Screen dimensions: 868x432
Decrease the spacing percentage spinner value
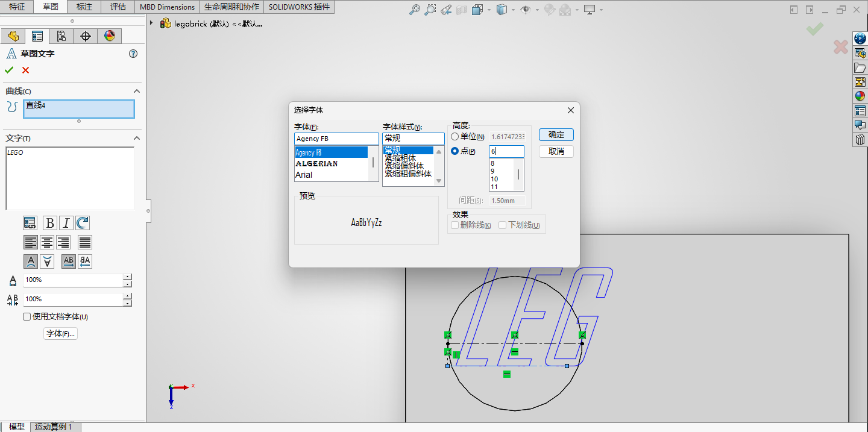pos(127,302)
